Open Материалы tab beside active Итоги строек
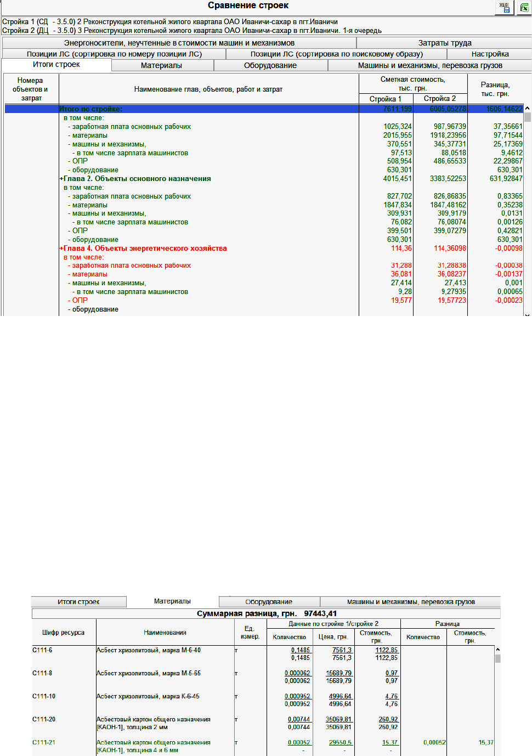This screenshot has height=756, width=532. [162, 65]
